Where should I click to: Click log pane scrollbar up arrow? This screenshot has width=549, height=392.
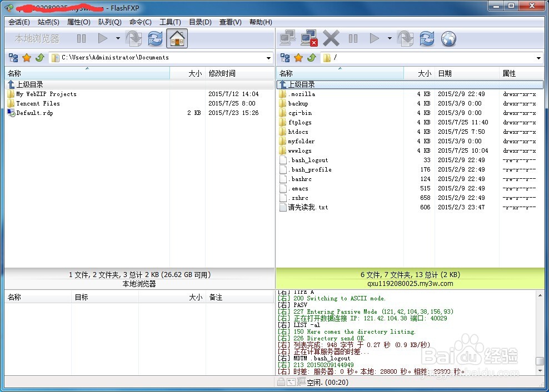[x=540, y=296]
